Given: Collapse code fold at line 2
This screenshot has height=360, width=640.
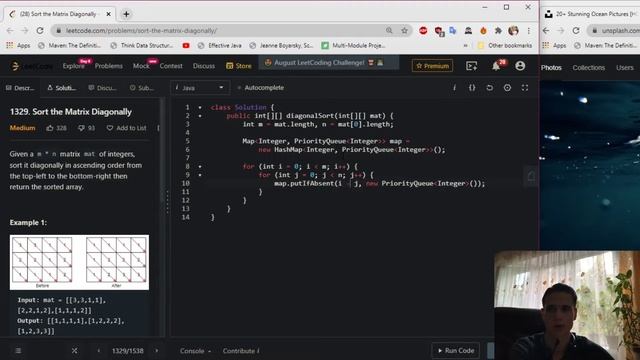Looking at the screenshot, I should click(200, 116).
